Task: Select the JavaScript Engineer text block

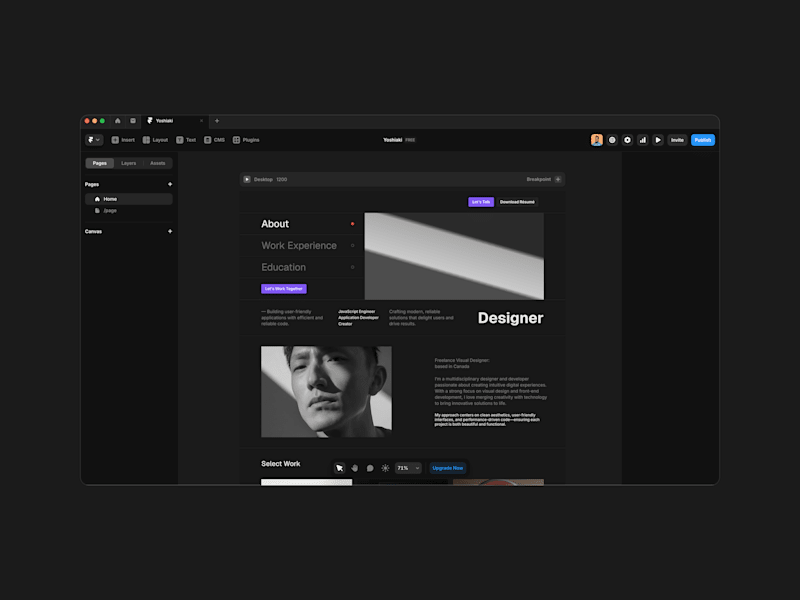Action: (358, 318)
